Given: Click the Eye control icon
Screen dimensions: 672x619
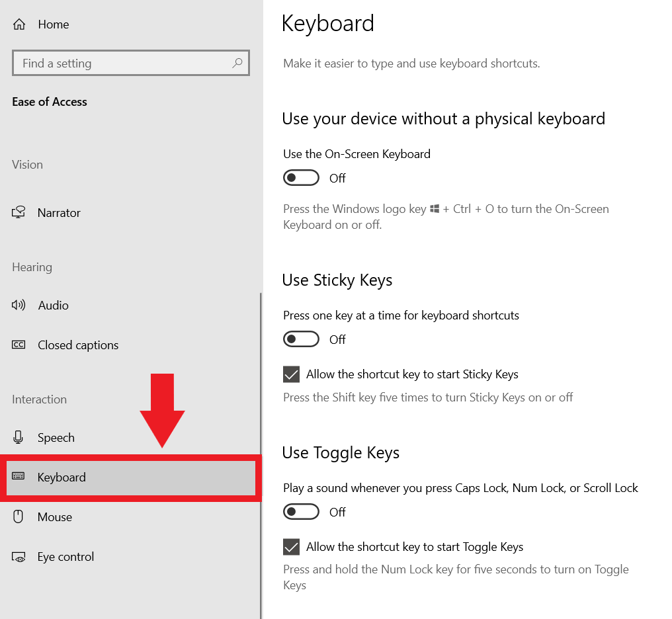Looking at the screenshot, I should pyautogui.click(x=19, y=557).
